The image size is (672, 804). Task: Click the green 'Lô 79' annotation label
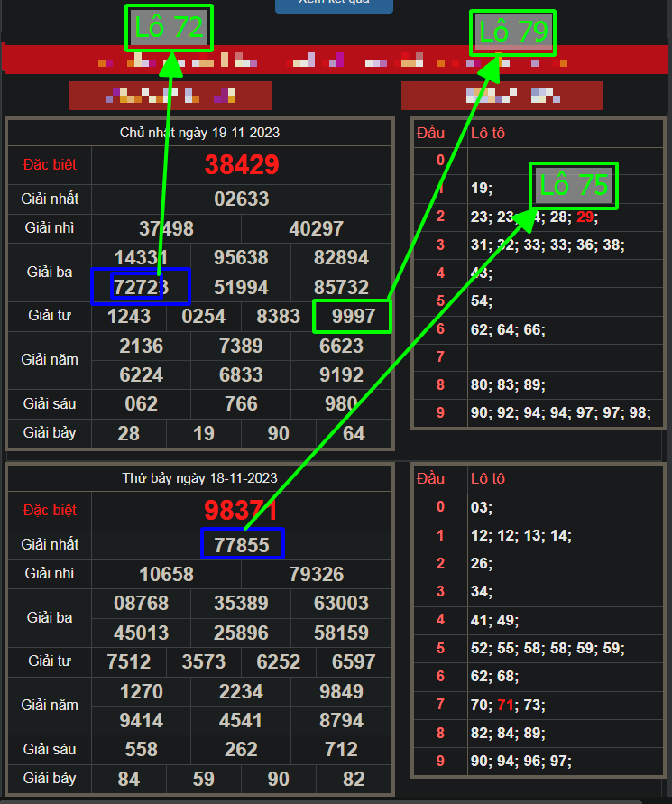click(512, 32)
